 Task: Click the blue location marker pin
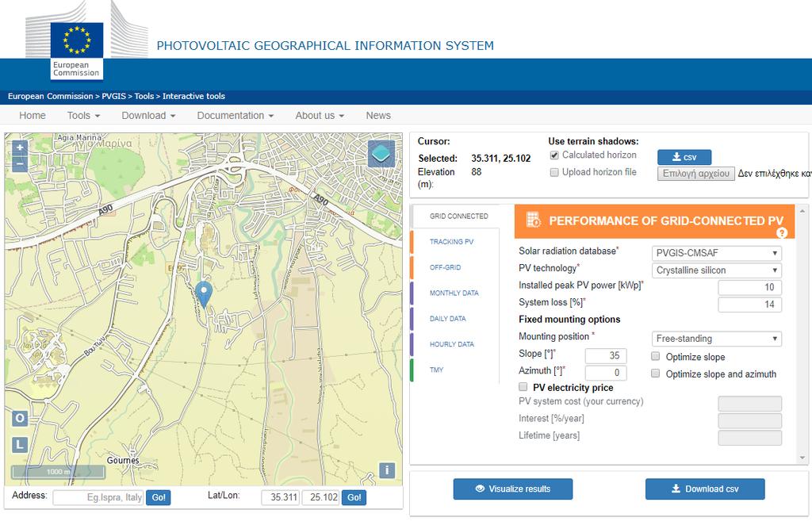pos(204,294)
